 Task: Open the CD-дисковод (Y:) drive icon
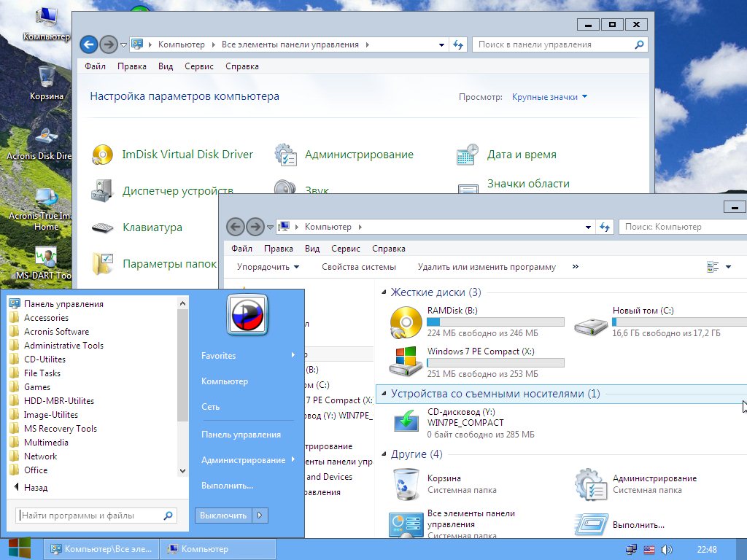click(406, 422)
